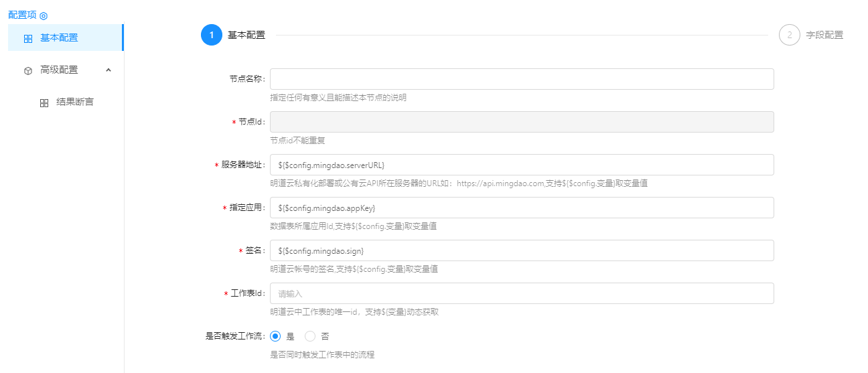Click the step 2 circle indicator
Viewport: 868px width, 373px height.
coord(790,35)
